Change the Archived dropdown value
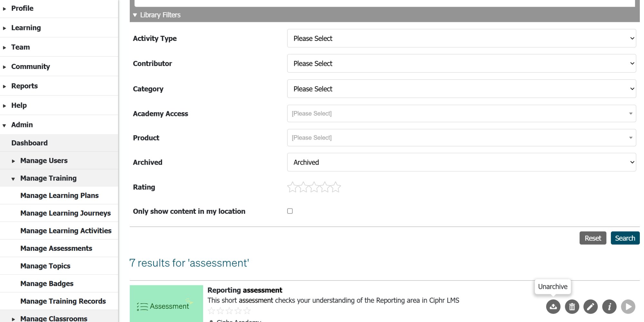Viewport: 644px width, 322px height. click(x=461, y=162)
